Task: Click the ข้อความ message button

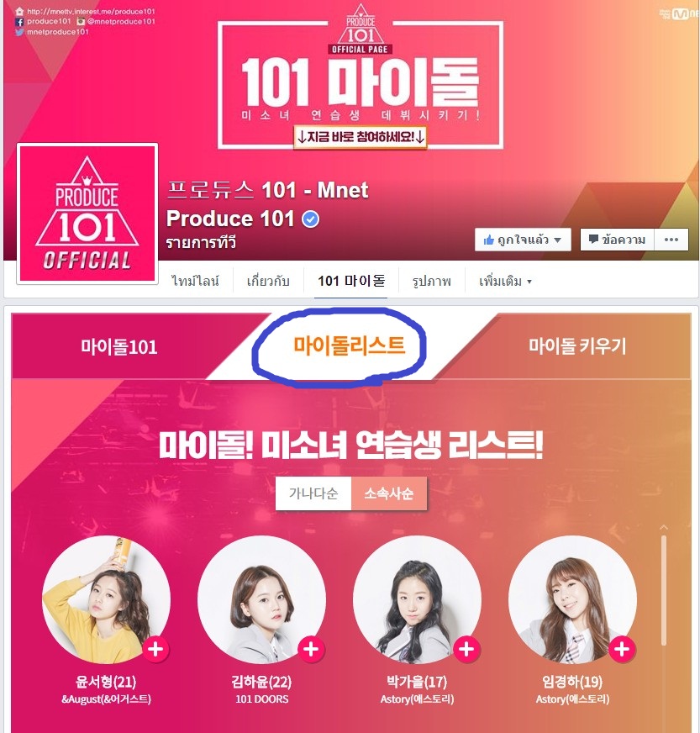Action: (617, 240)
